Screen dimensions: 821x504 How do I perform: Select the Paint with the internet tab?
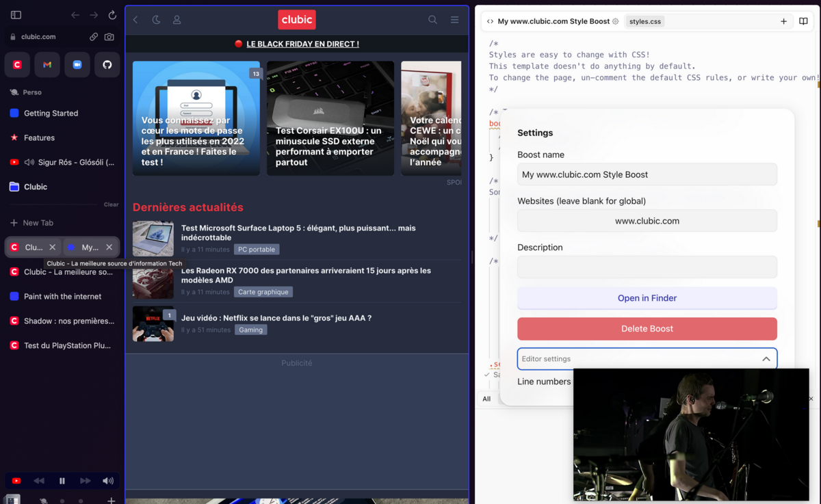62,297
